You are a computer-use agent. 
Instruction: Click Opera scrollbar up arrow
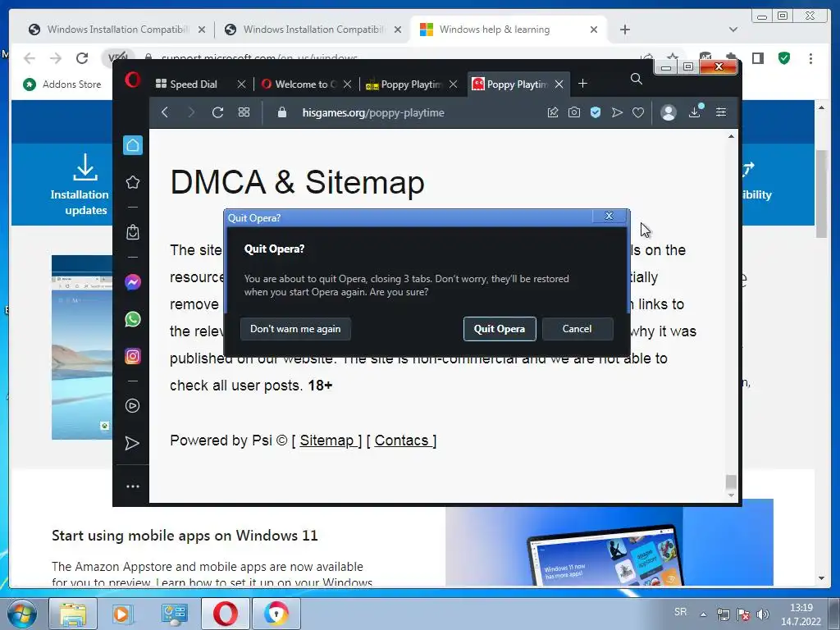pyautogui.click(x=731, y=137)
